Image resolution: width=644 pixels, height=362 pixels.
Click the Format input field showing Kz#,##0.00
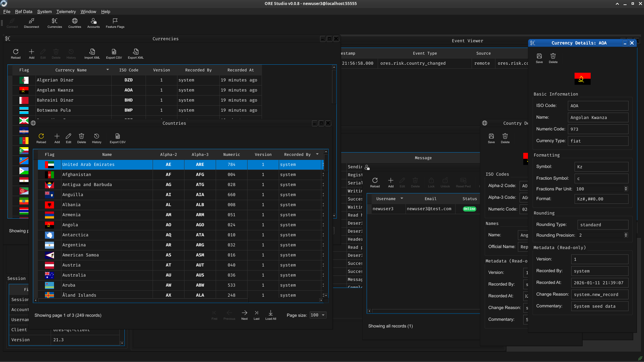point(601,199)
